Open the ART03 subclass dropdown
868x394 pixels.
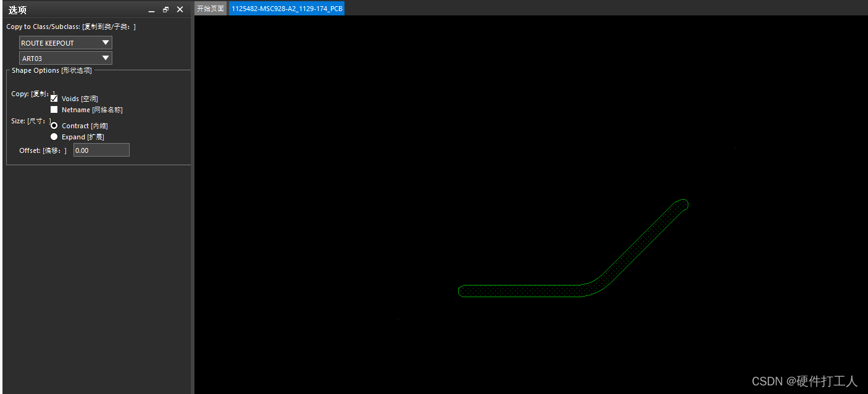click(65, 58)
